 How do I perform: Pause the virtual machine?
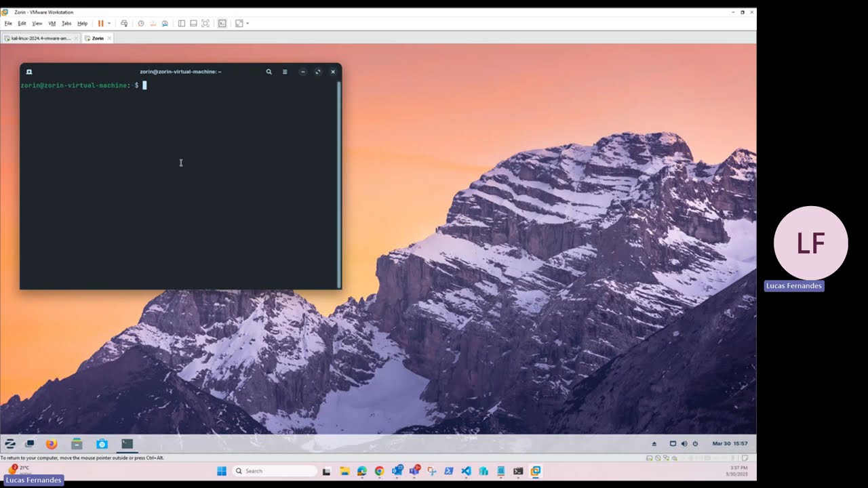coord(101,23)
